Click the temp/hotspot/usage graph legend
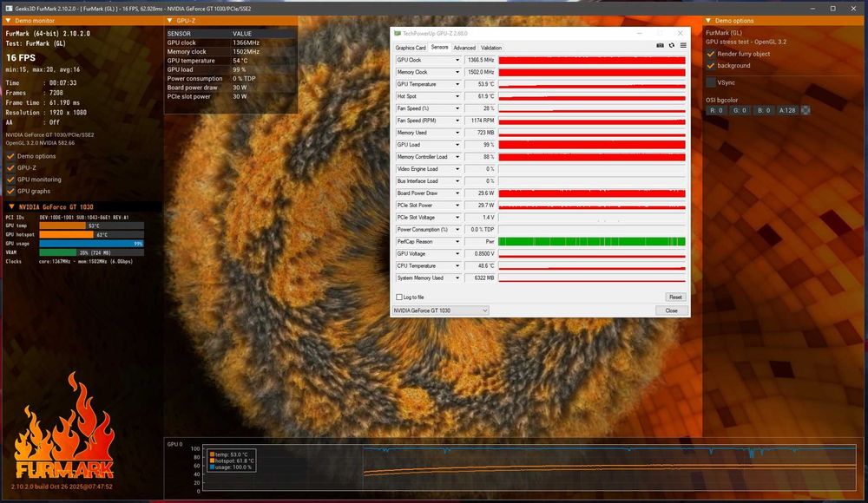The image size is (868, 503). click(x=232, y=461)
